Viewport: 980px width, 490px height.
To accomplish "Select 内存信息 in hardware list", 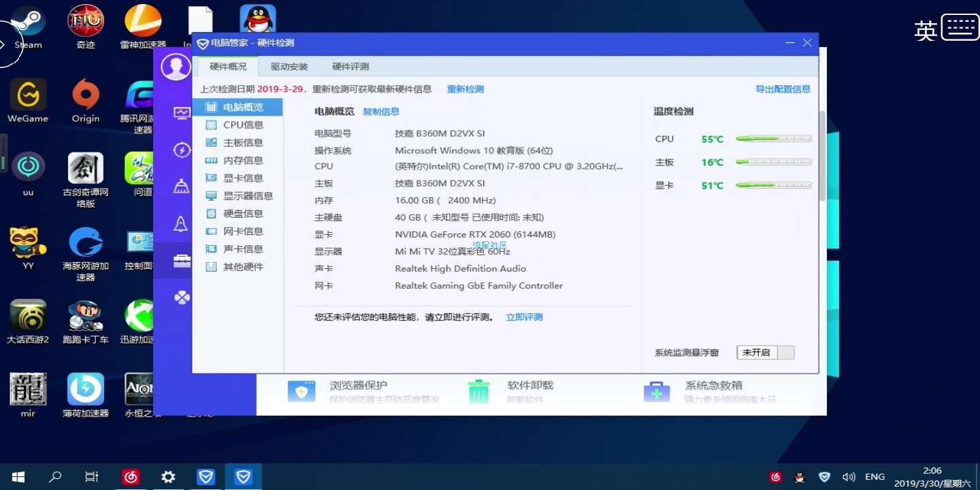I will pos(238,160).
